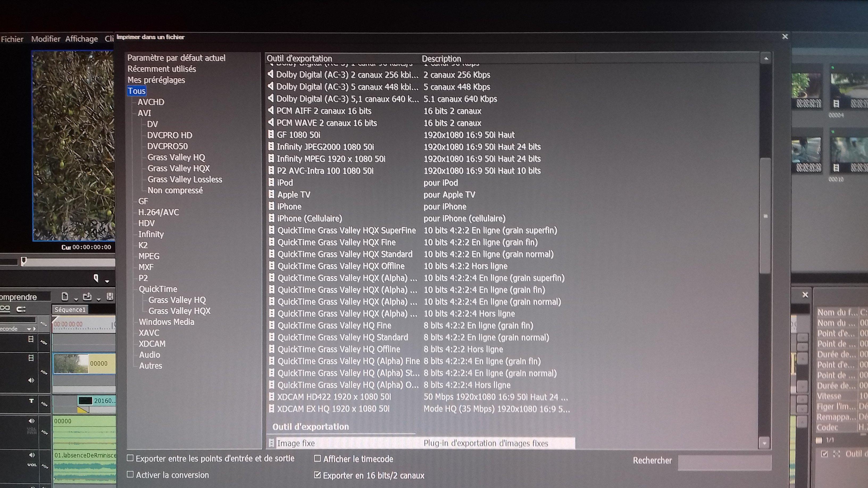Screen dimensions: 868x488
Task: Toggle sync-lock arrows on the empty top video track
Action: 43,343
